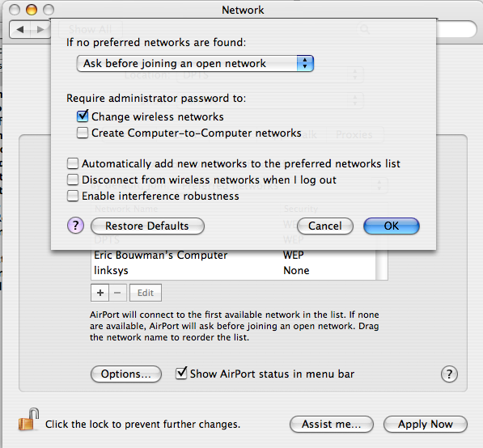The width and height of the screenshot is (483, 448).
Task: Click the purple help icon in the sheet
Action: point(75,226)
